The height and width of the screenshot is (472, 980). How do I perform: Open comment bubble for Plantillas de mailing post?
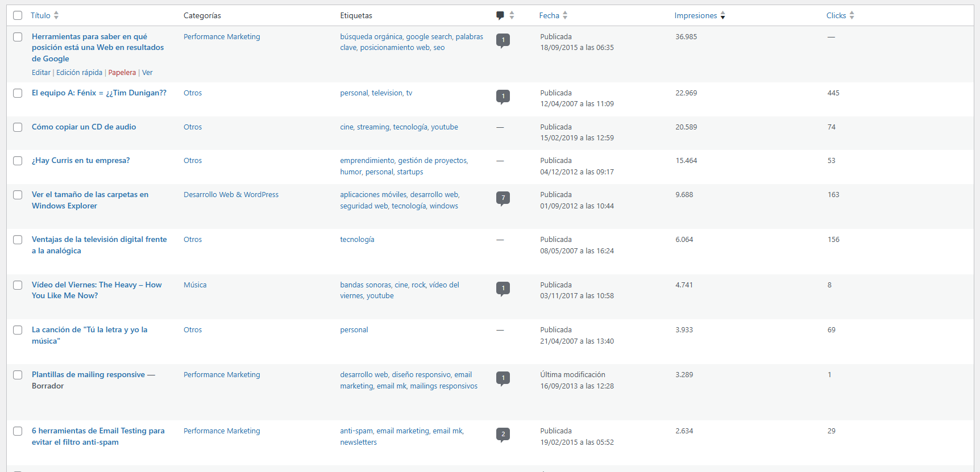click(503, 378)
